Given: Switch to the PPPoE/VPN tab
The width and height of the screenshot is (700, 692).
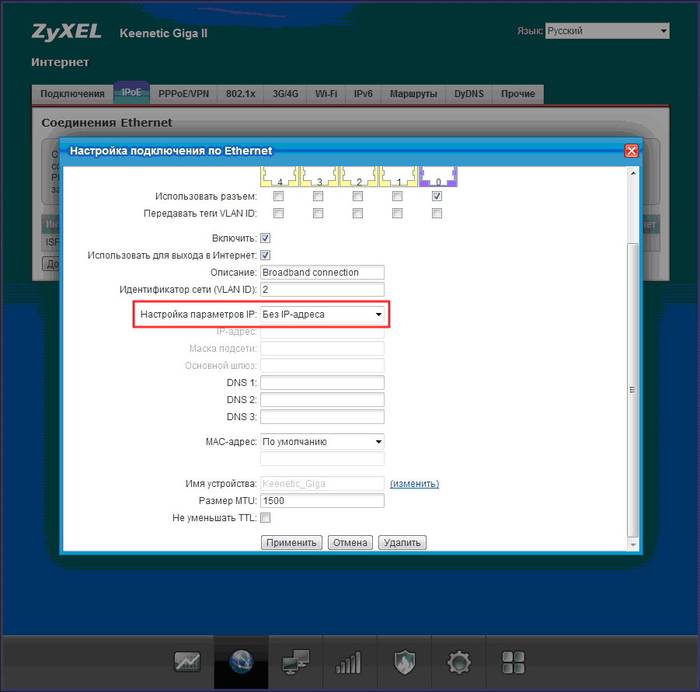Looking at the screenshot, I should (x=184, y=94).
